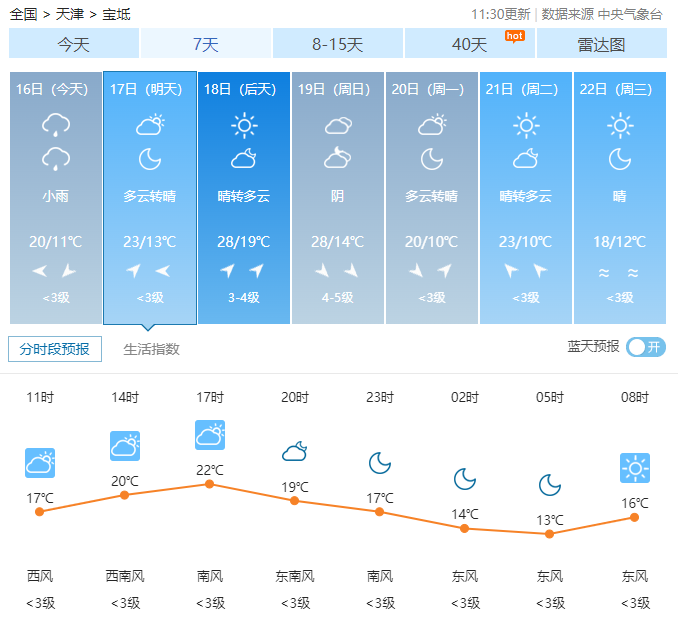
Task: Select the 16日（今天） day heading
Action: point(52,89)
